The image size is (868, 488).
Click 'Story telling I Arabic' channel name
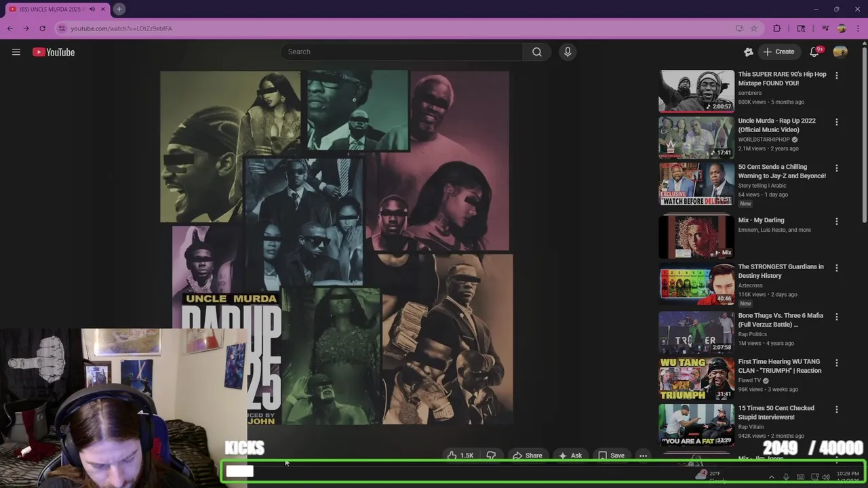764,186
